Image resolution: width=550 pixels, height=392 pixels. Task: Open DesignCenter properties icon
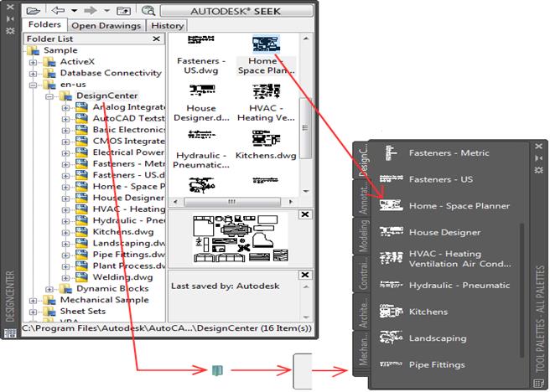(x=10, y=30)
